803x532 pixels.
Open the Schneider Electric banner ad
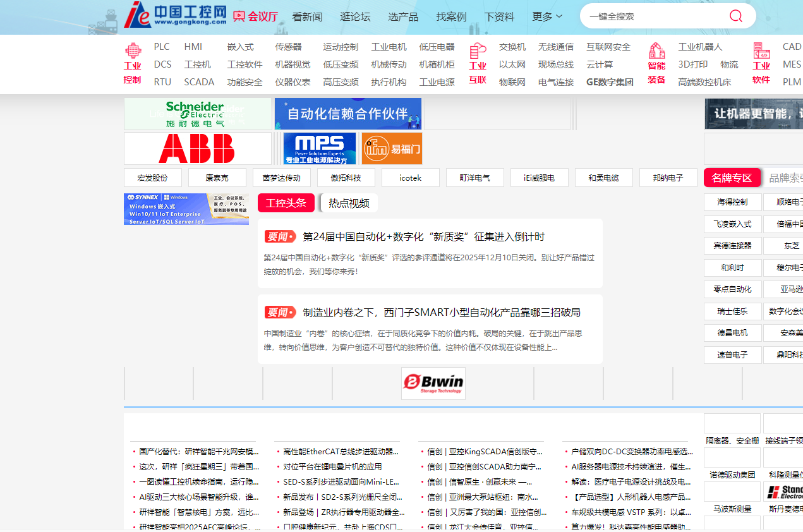click(x=197, y=114)
